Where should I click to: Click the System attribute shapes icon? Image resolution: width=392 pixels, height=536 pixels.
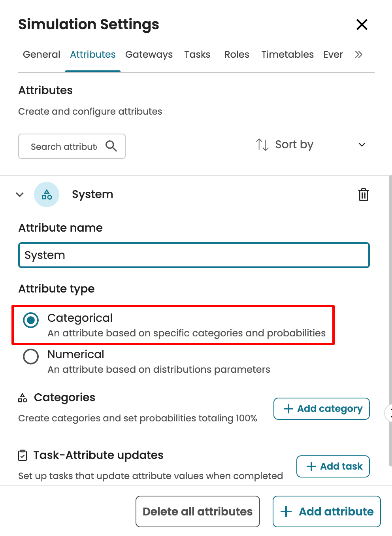click(47, 194)
